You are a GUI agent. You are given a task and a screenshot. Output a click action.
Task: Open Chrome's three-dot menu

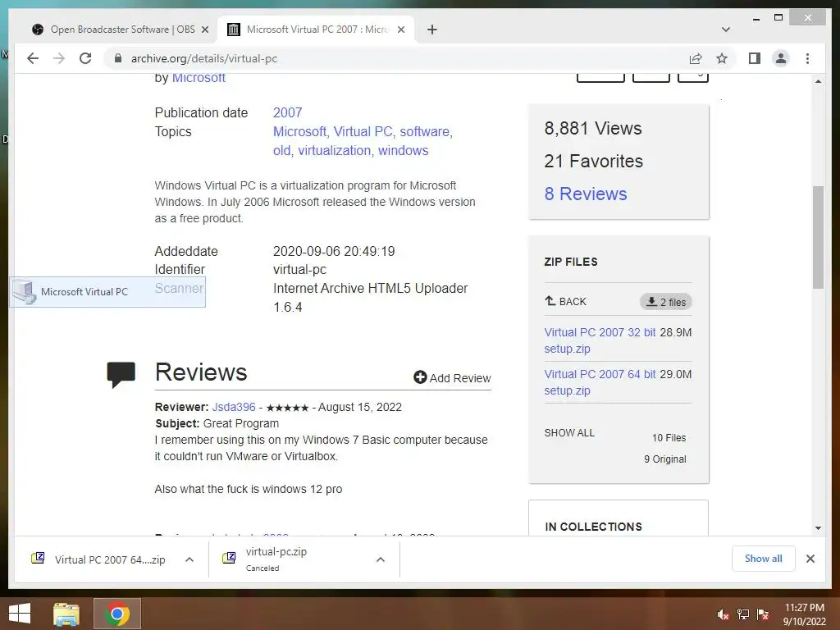click(807, 58)
